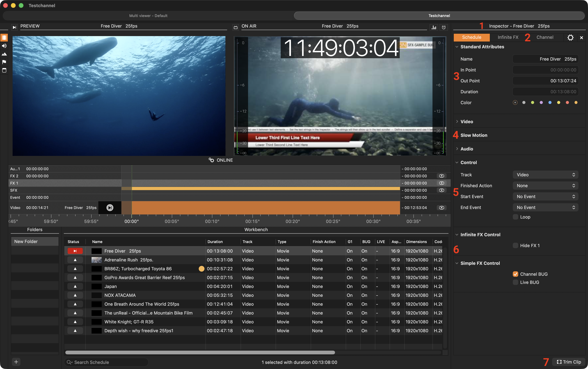Cue the BR86Z Turbocharged Toyota status arrow
The height and width of the screenshot is (369, 588).
75,268
